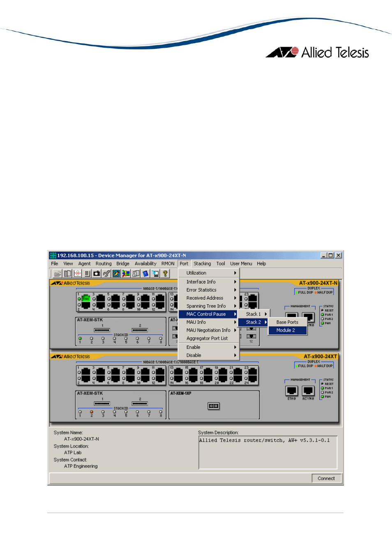Expand the Received Address submenu
Screen dimensions: 392x555
tap(209, 298)
